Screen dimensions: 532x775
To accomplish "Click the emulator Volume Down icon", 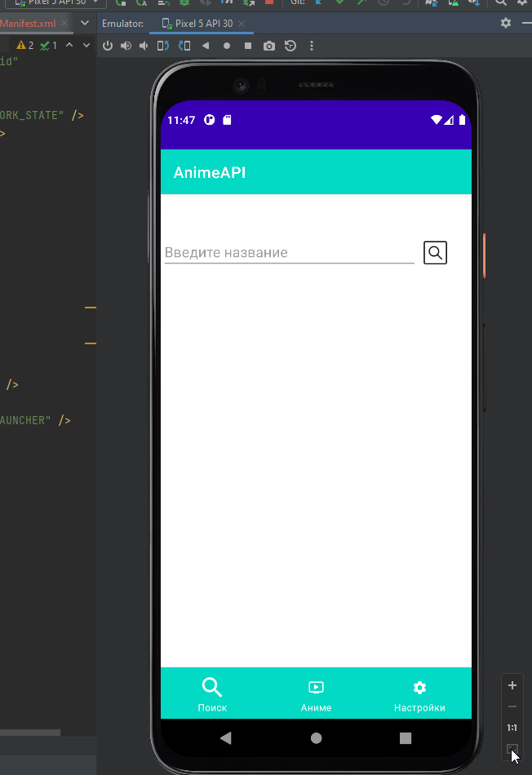I will 144,46.
